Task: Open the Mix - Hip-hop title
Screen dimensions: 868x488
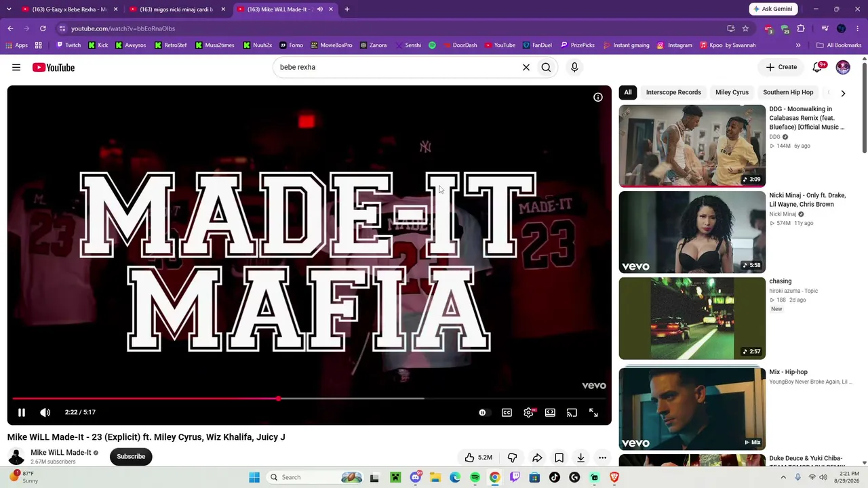Action: click(x=788, y=372)
